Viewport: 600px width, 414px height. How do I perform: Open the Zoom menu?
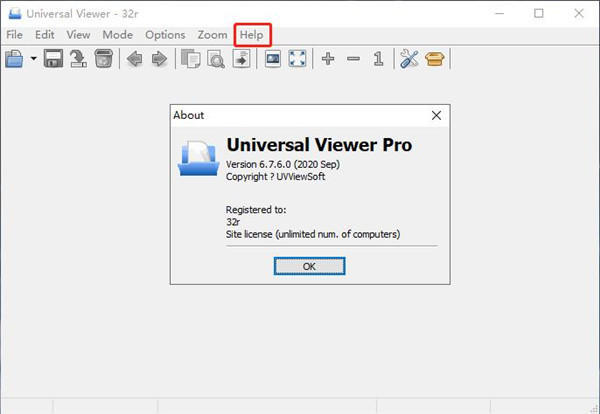pos(212,35)
